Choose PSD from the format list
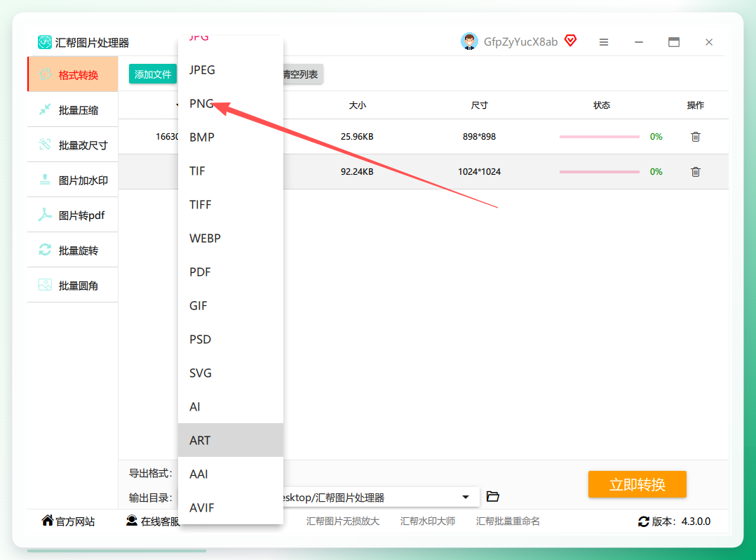The image size is (756, 560). click(x=231, y=340)
